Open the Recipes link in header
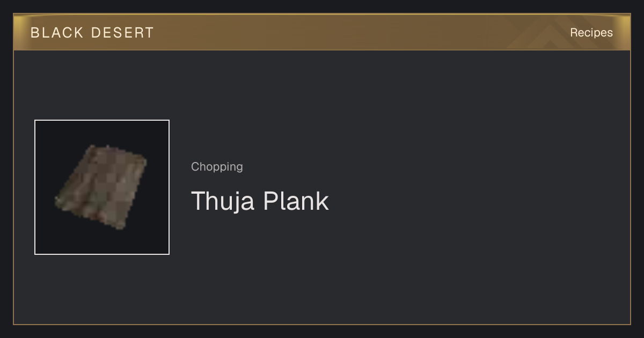The height and width of the screenshot is (338, 644). point(591,33)
